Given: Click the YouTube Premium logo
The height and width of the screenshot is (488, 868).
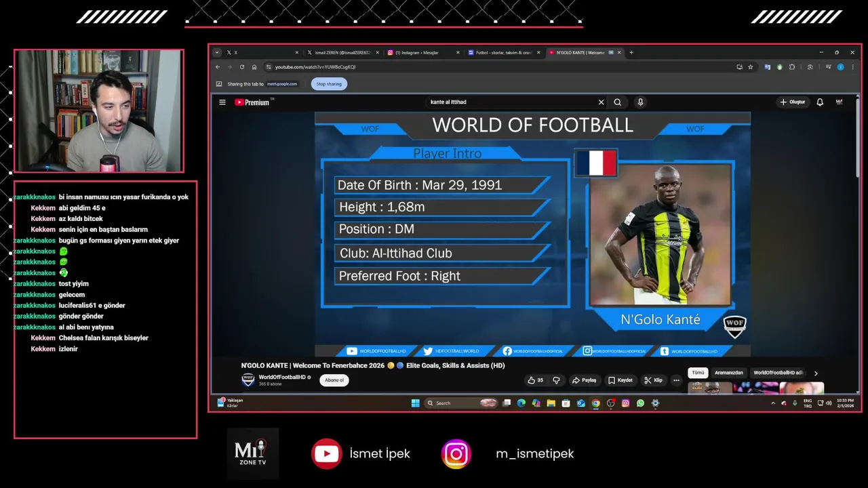Looking at the screenshot, I should 253,102.
